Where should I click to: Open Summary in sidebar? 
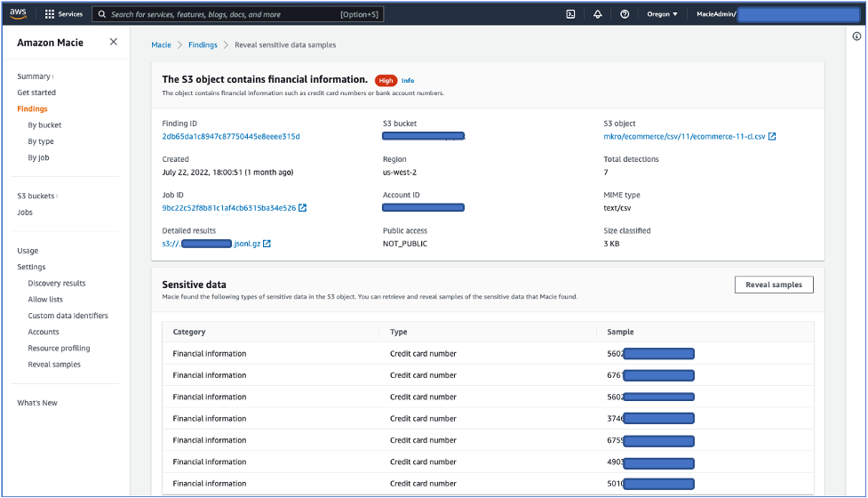34,76
